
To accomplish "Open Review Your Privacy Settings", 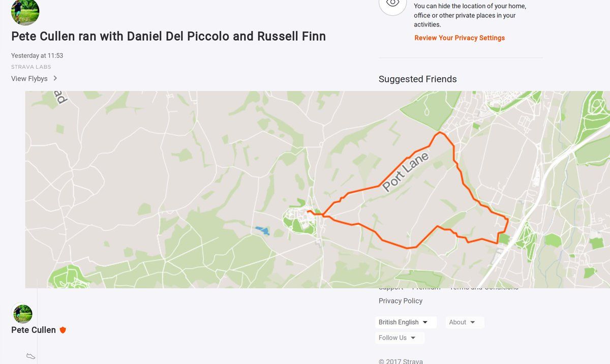I will [x=460, y=38].
